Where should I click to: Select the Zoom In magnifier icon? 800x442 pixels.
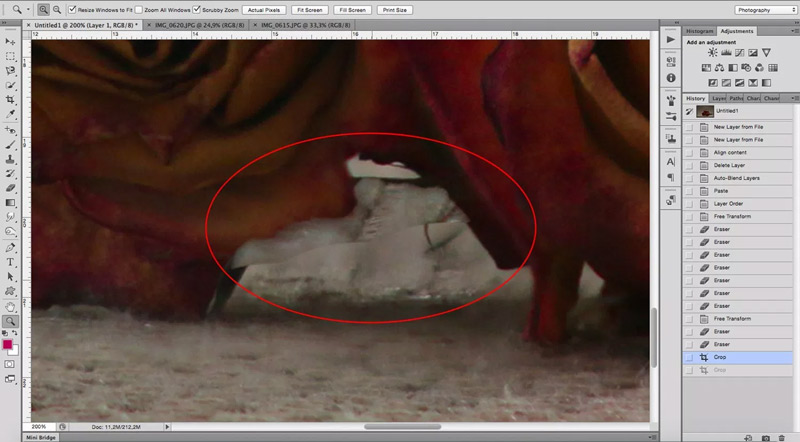[44, 9]
